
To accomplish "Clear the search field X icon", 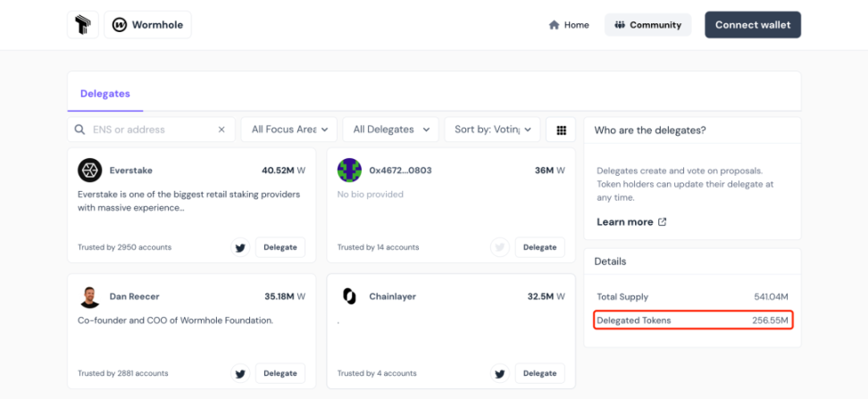I will point(221,129).
